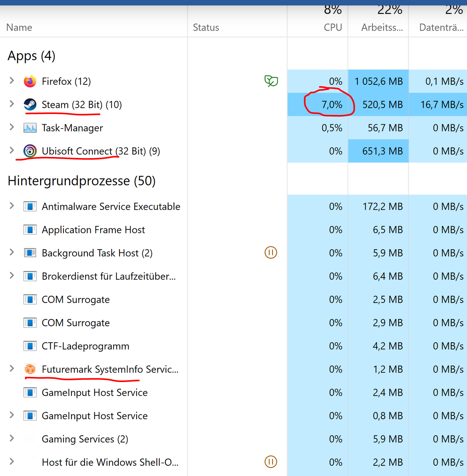Click Steam's 520,5 MB memory value
Image resolution: width=467 pixels, height=476 pixels.
[382, 105]
